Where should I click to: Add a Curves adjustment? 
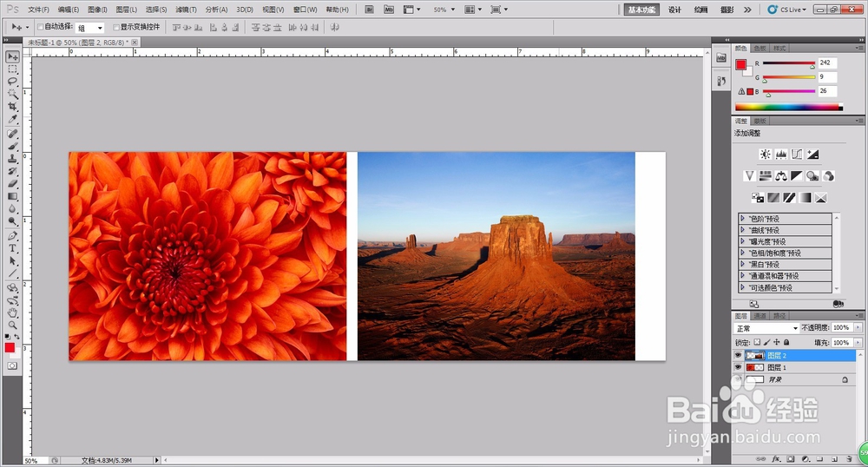[797, 155]
